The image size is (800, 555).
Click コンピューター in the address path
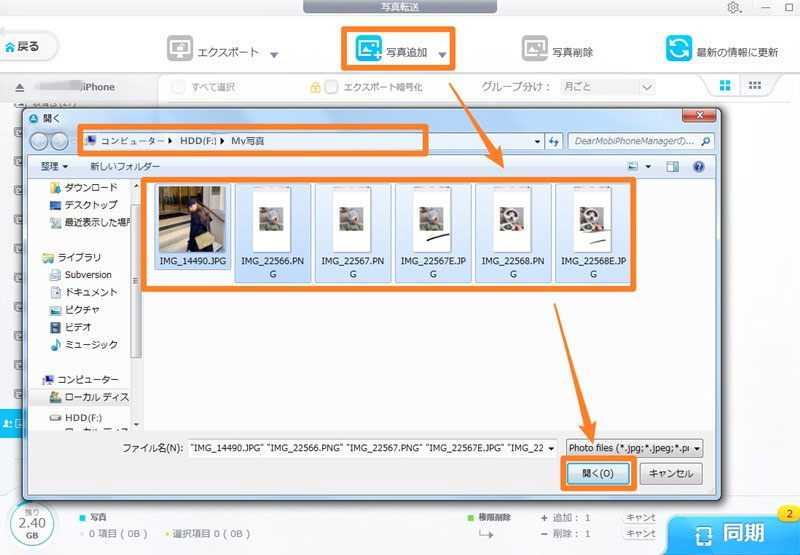(x=133, y=141)
